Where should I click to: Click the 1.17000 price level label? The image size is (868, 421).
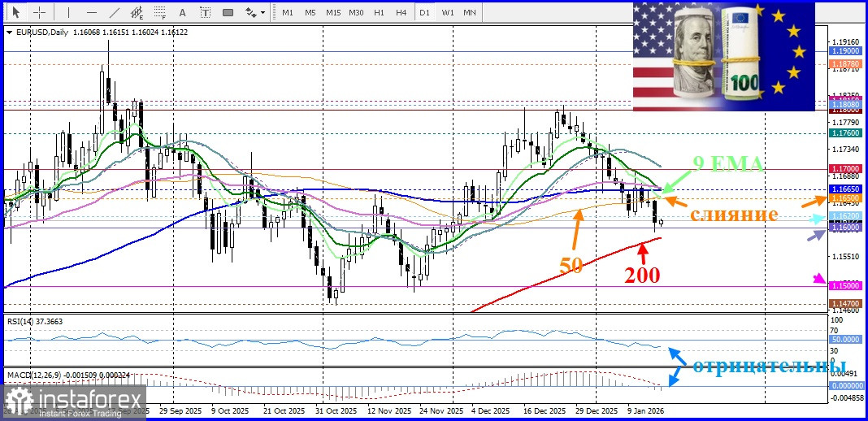[845, 168]
